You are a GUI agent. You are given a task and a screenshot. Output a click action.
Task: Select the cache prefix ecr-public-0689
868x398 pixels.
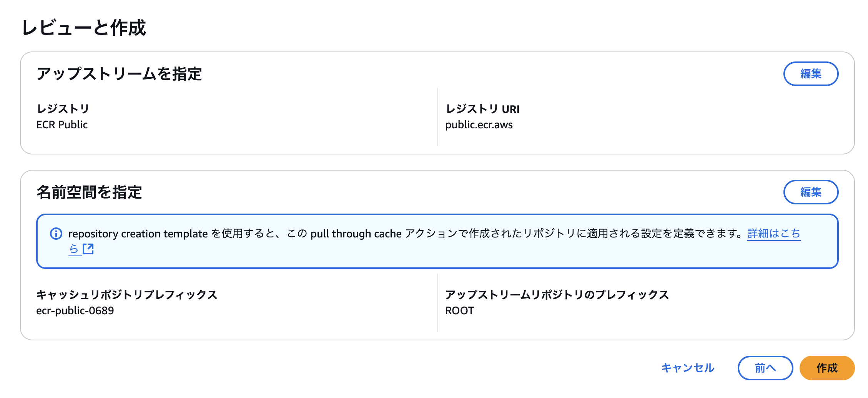[x=75, y=311]
